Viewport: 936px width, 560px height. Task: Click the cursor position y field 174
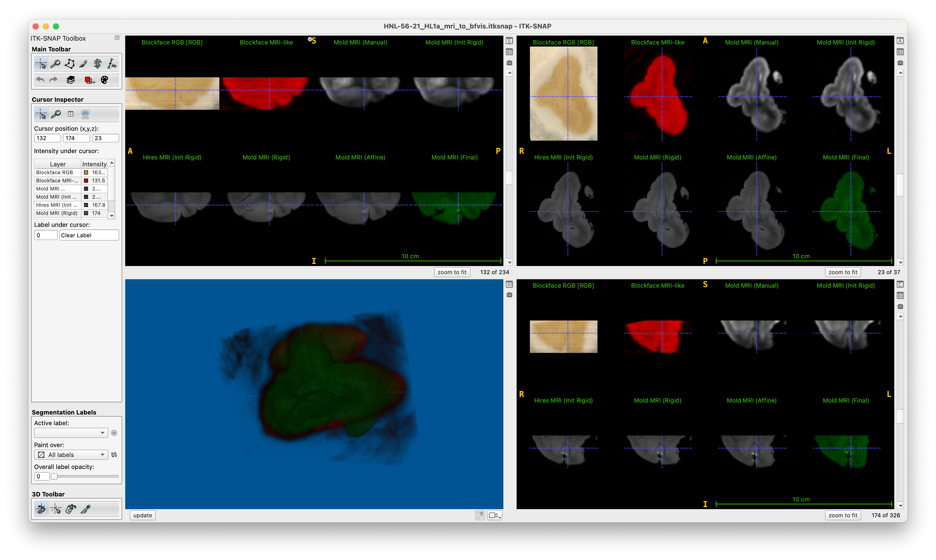[x=76, y=138]
